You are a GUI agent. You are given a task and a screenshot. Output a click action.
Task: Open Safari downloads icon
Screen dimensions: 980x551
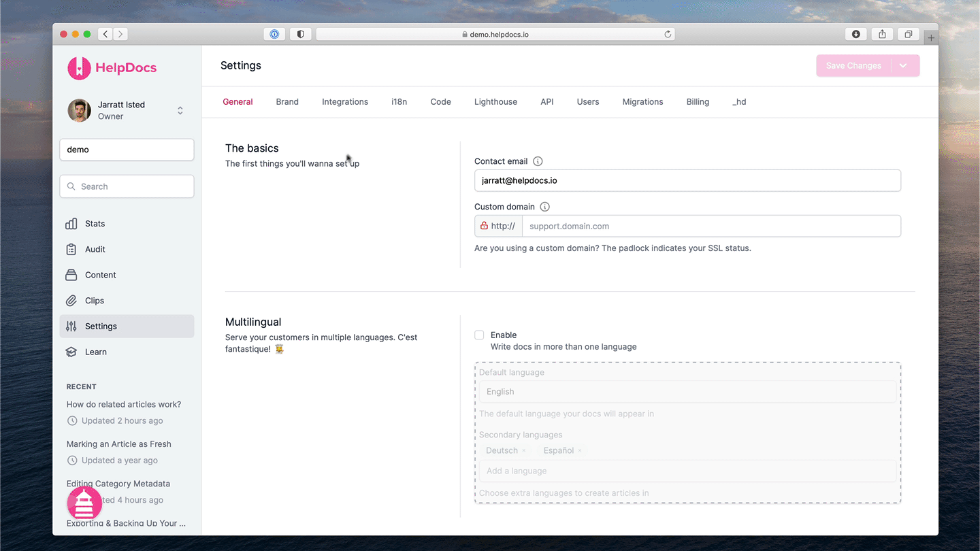click(x=856, y=34)
